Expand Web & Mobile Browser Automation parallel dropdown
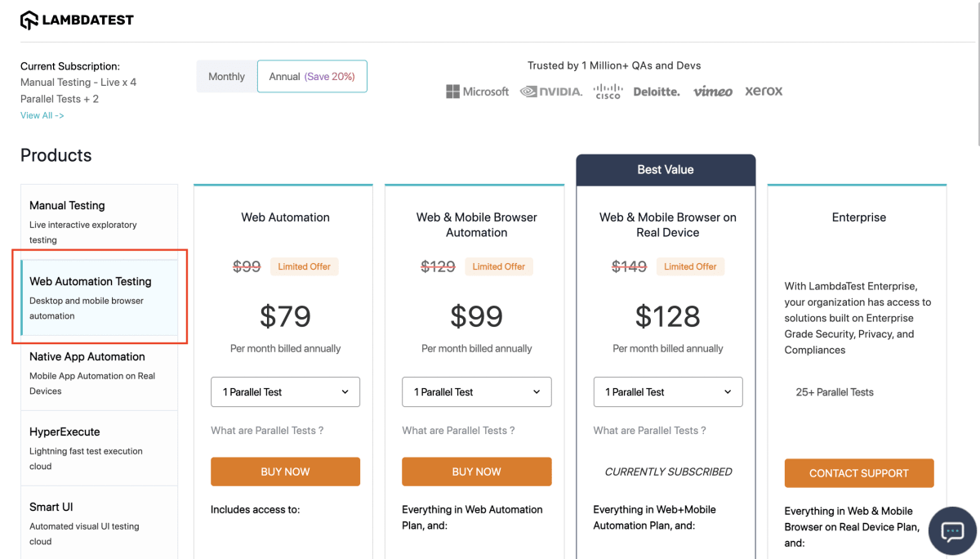The width and height of the screenshot is (980, 559). (477, 392)
